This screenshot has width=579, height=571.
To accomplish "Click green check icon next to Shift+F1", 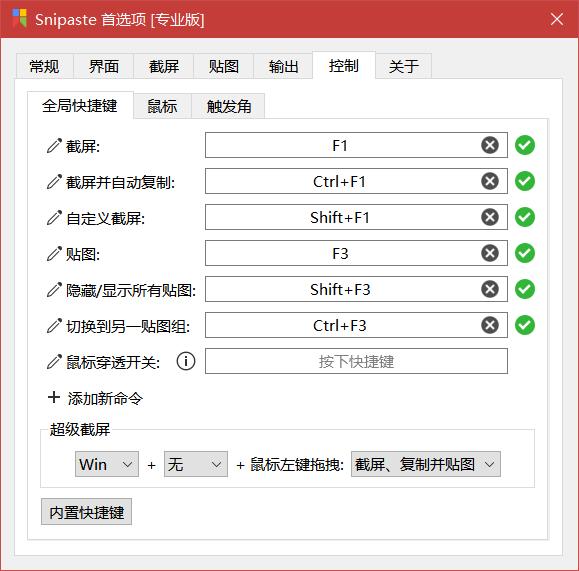I will coord(525,217).
